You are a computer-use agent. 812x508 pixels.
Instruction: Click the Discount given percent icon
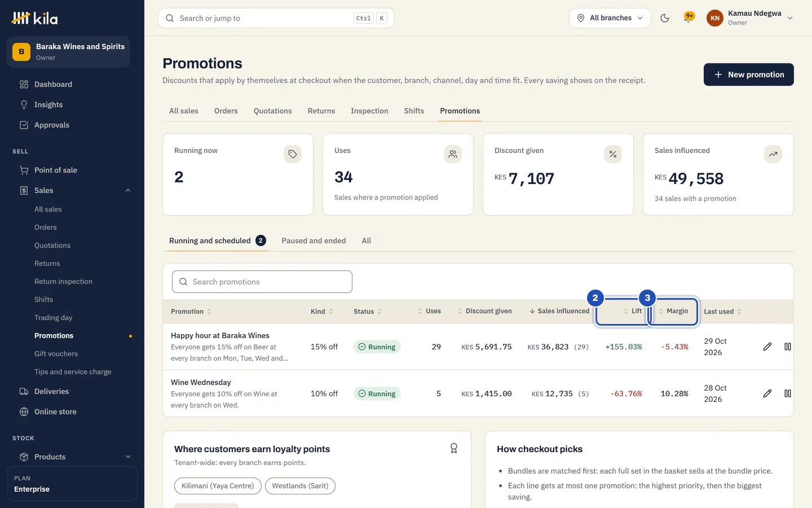pos(613,154)
